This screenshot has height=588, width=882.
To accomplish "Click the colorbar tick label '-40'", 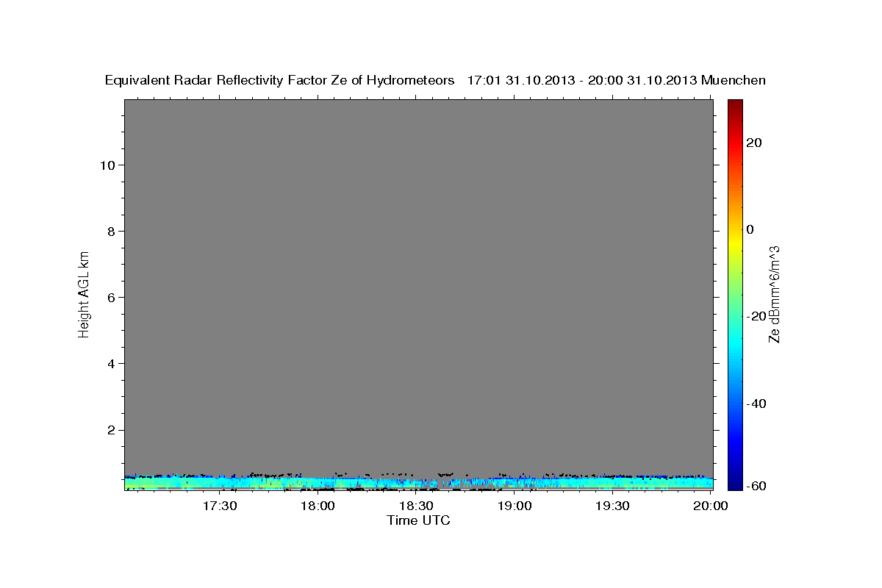I will click(x=756, y=404).
